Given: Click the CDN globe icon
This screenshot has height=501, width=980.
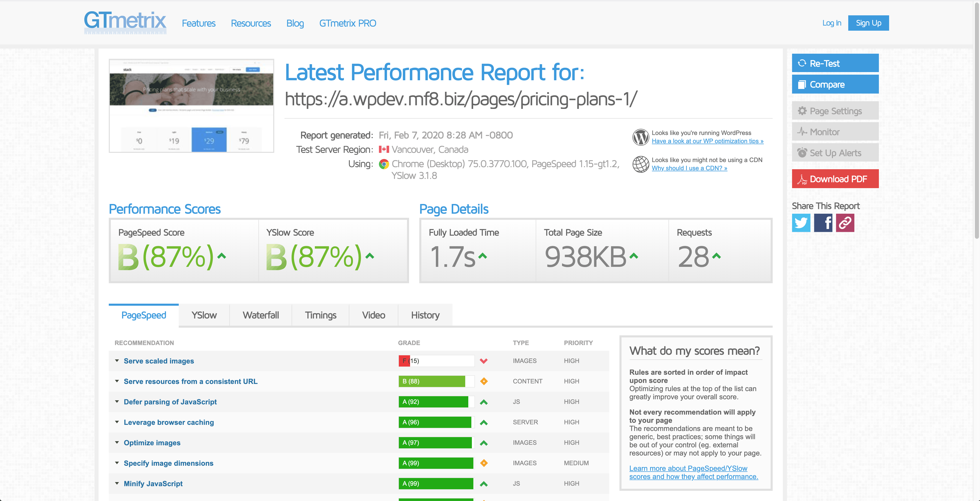Looking at the screenshot, I should pos(641,164).
